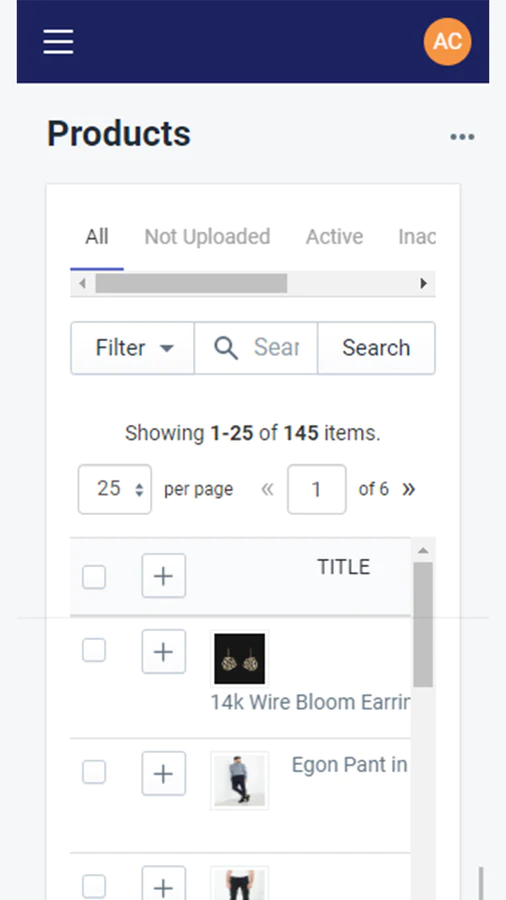Go to previous page with double chevron
Viewport: 506px width, 900px height.
267,489
